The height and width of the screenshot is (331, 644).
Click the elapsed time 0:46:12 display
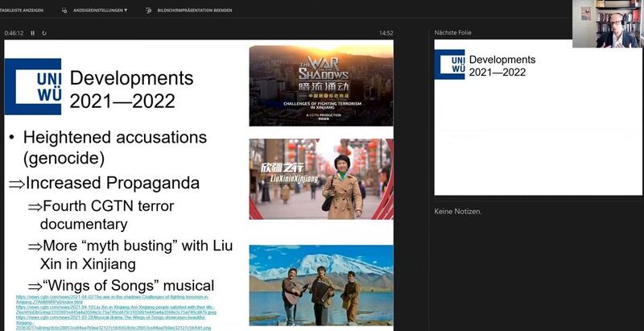pos(14,33)
